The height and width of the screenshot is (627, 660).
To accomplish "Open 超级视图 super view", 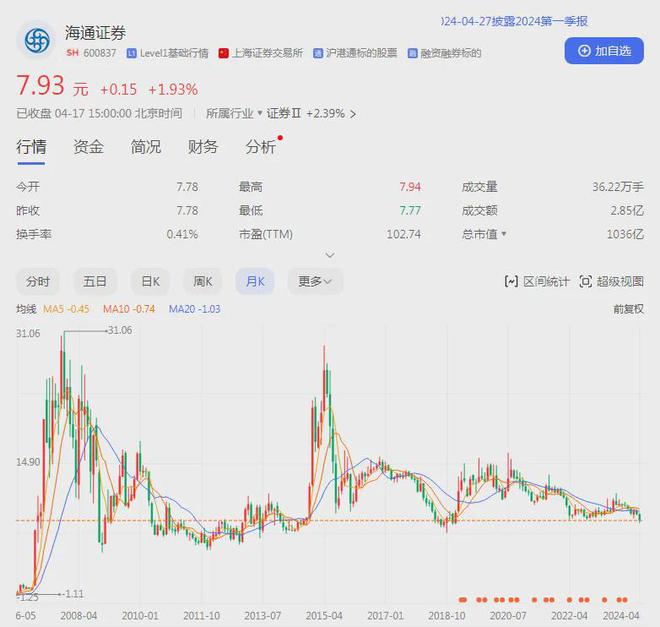I will click(612, 282).
